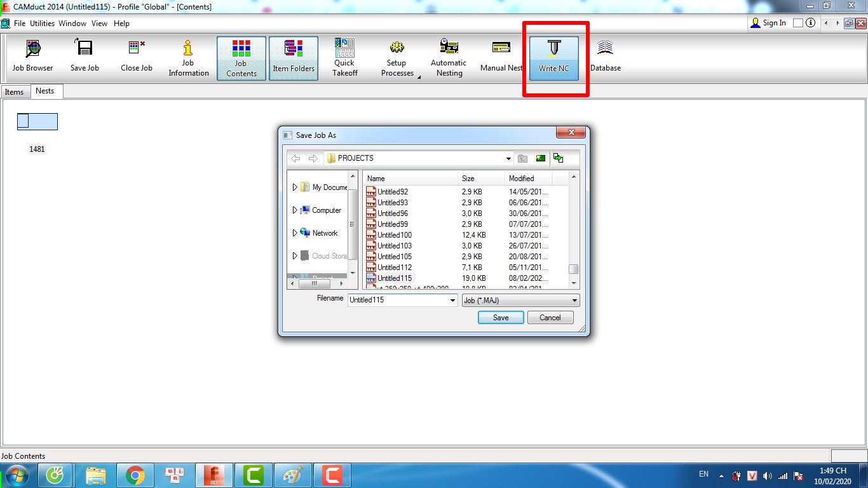Screen dimensions: 868x488
Task: Sort files by the Name column
Action: [410, 179]
